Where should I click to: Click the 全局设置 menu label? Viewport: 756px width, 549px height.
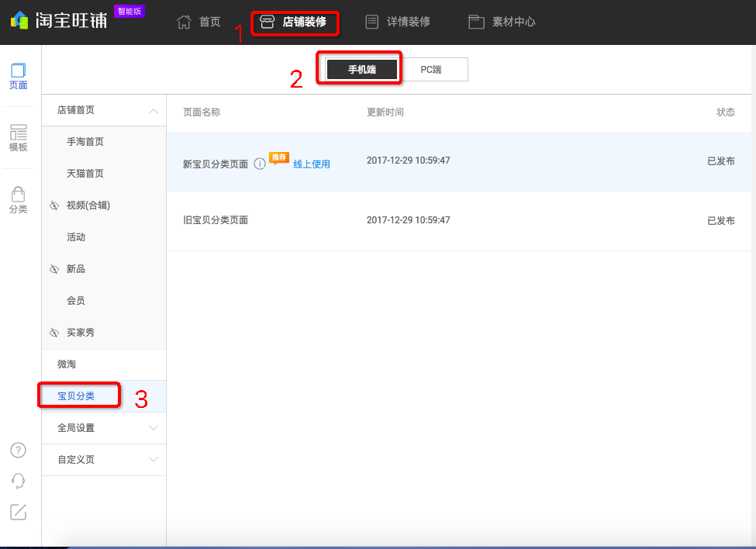click(x=76, y=428)
